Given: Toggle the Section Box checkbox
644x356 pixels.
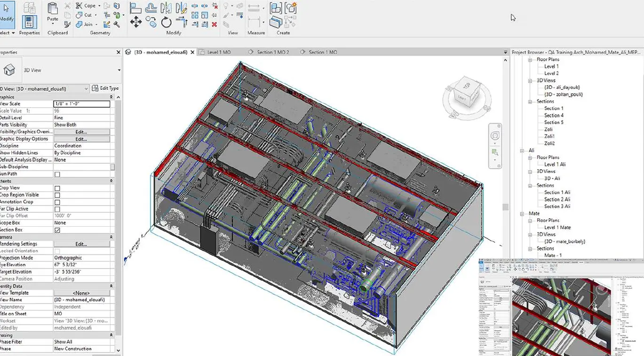Looking at the screenshot, I should click(57, 230).
